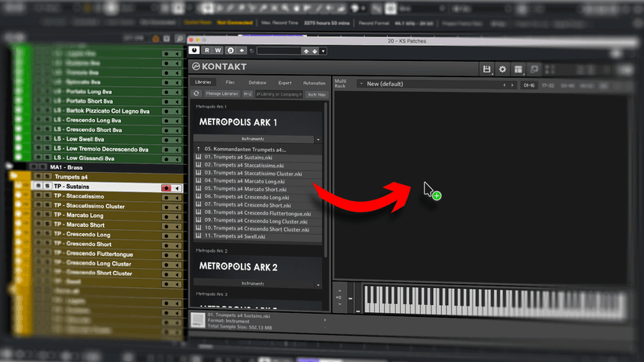Record enable the TP - Staccatissimo track
This screenshot has width=644, height=362.
(166, 197)
